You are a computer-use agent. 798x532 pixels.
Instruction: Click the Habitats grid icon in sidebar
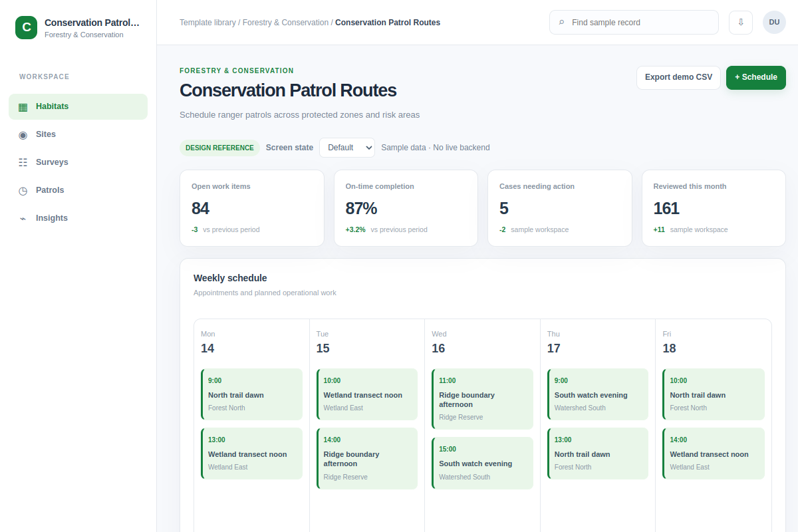23,107
